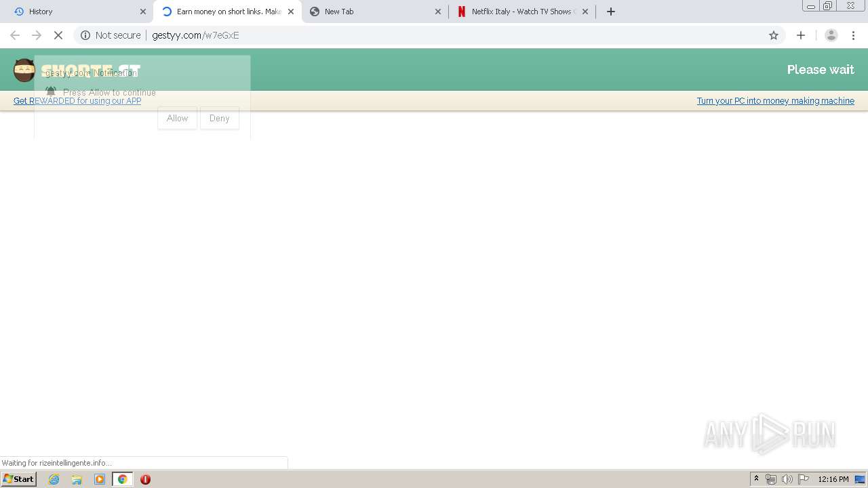Click Allow in the notification prompt
868x488 pixels.
tap(177, 118)
